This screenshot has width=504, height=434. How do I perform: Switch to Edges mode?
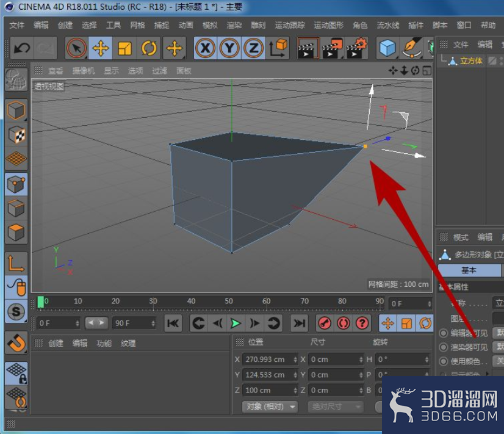click(16, 208)
